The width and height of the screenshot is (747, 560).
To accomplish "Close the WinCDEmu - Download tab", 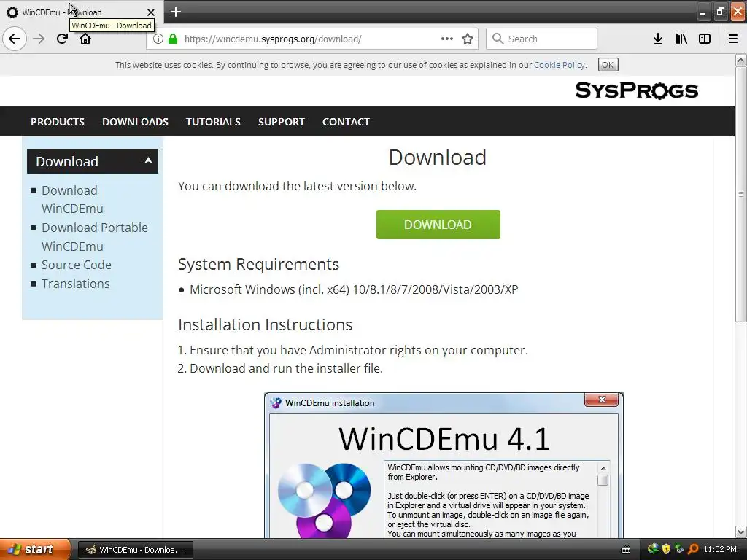I will click(x=150, y=12).
